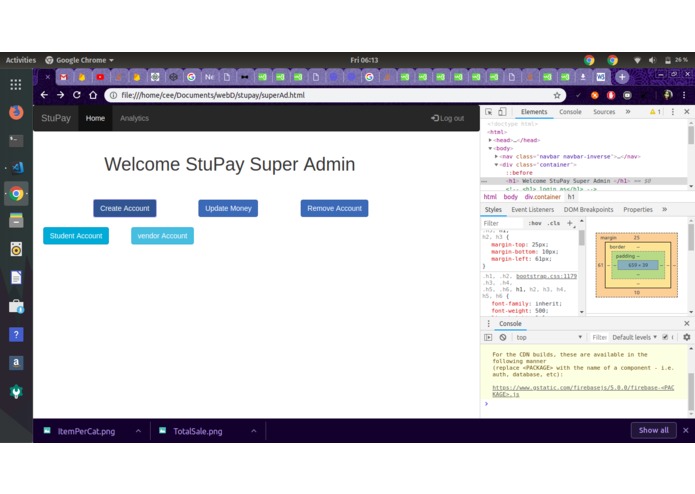This screenshot has width=695, height=494.
Task: Open the Default levels dropdown
Action: click(x=634, y=337)
